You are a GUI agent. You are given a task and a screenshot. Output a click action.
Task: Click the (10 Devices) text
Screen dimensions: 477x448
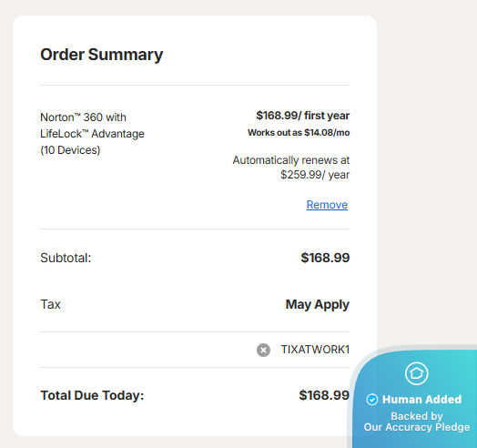pyautogui.click(x=70, y=150)
